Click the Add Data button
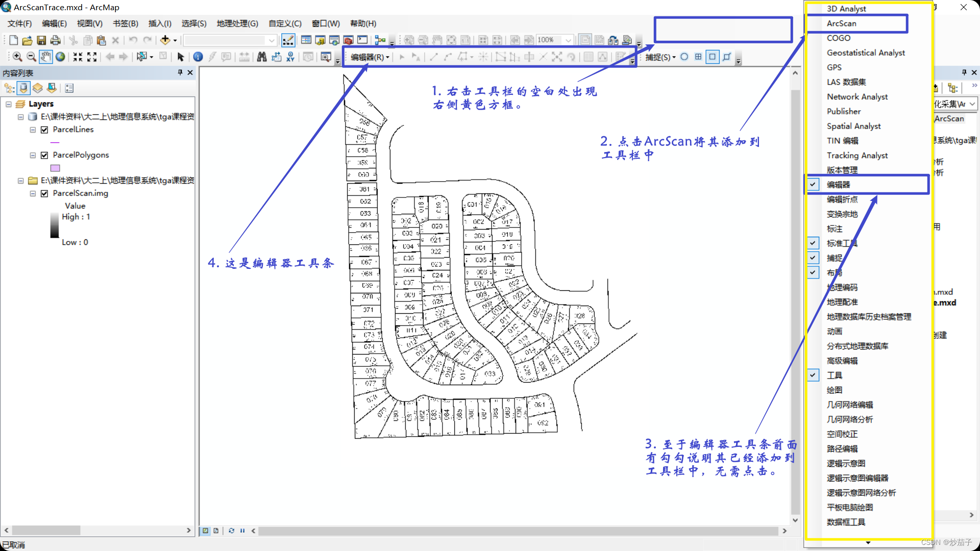This screenshot has height=551, width=980. point(165,40)
